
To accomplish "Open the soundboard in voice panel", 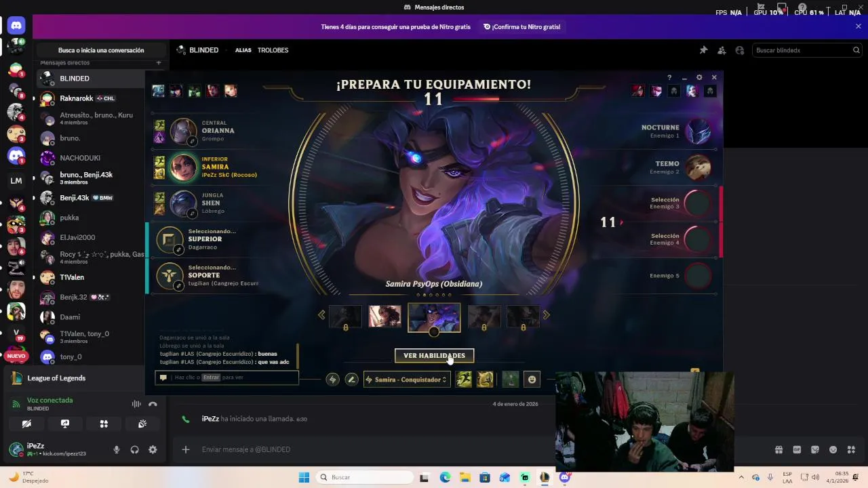I will [142, 424].
